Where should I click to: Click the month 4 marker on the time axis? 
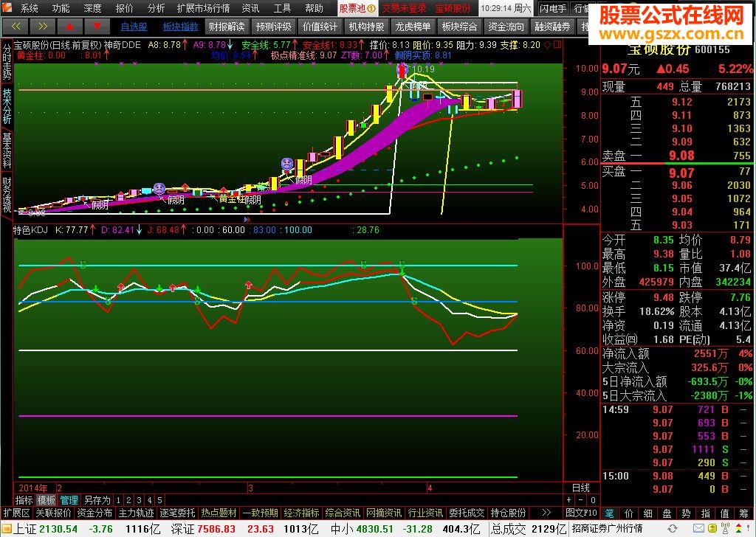429,488
